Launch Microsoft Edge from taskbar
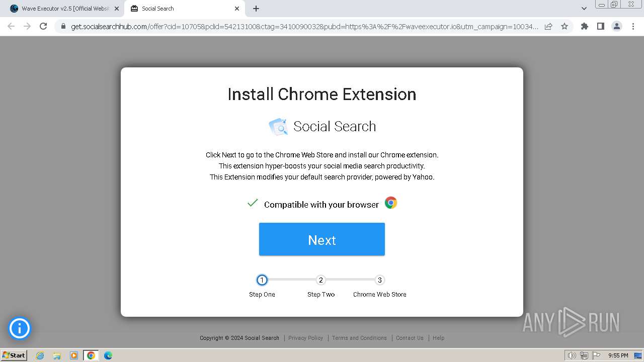This screenshot has height=362, width=644. (108, 355)
